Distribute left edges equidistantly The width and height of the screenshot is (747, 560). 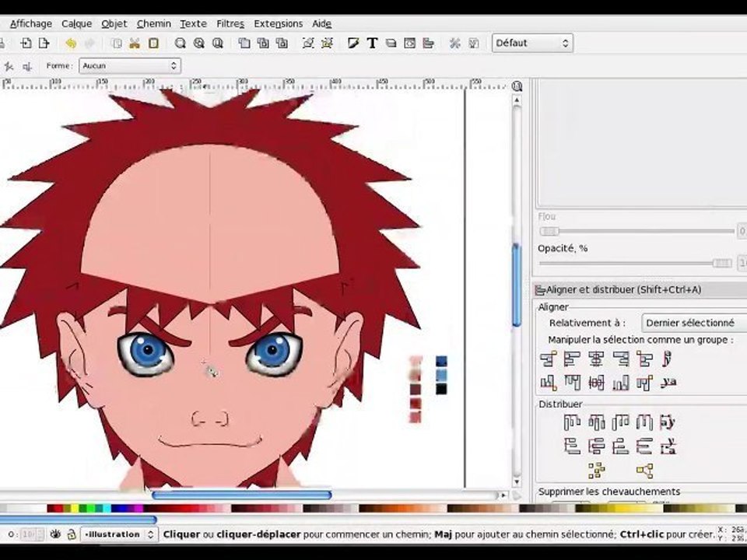[x=572, y=422]
